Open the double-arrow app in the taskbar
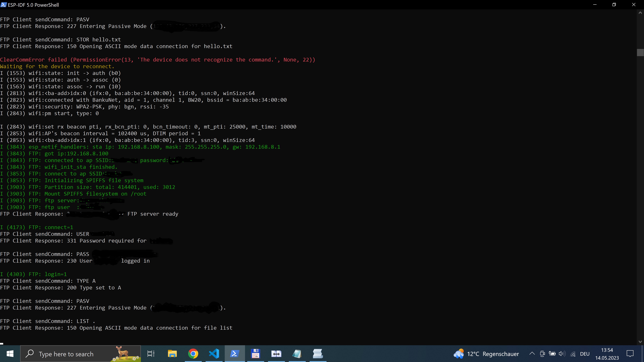The image size is (644, 362). point(276,354)
